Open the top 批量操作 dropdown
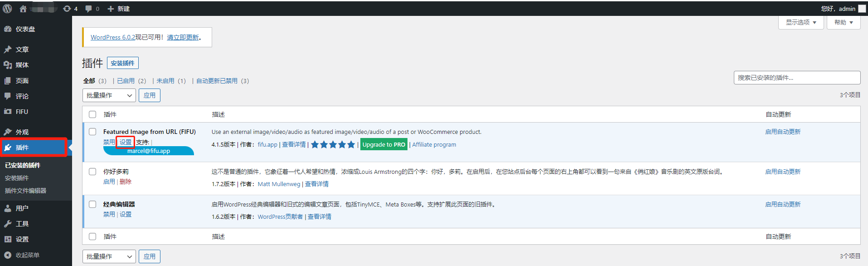 [x=109, y=95]
